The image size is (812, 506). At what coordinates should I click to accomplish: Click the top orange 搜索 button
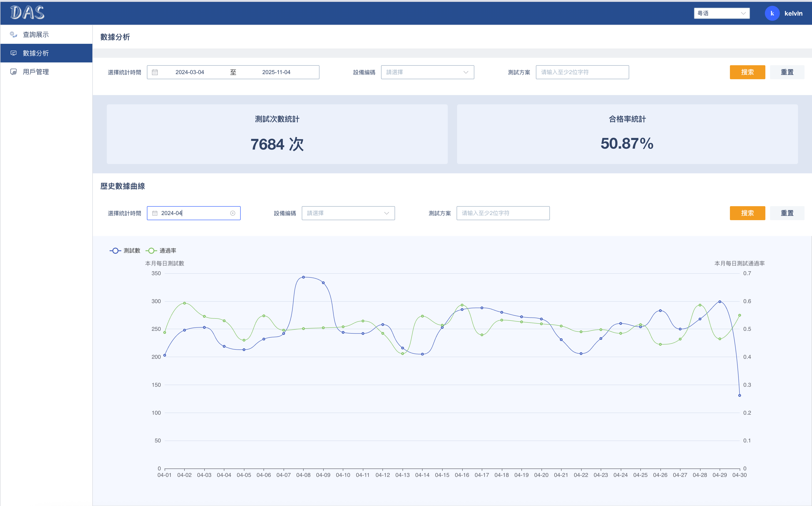747,72
